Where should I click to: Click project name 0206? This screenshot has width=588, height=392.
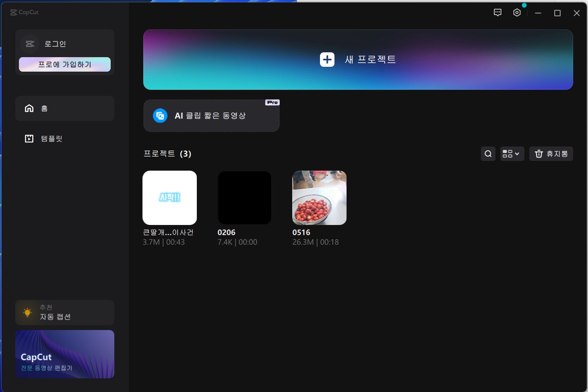tap(227, 233)
